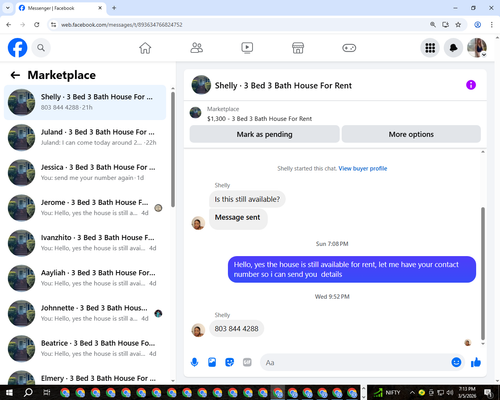Click More options button
Image resolution: width=500 pixels, height=400 pixels.
click(x=411, y=134)
